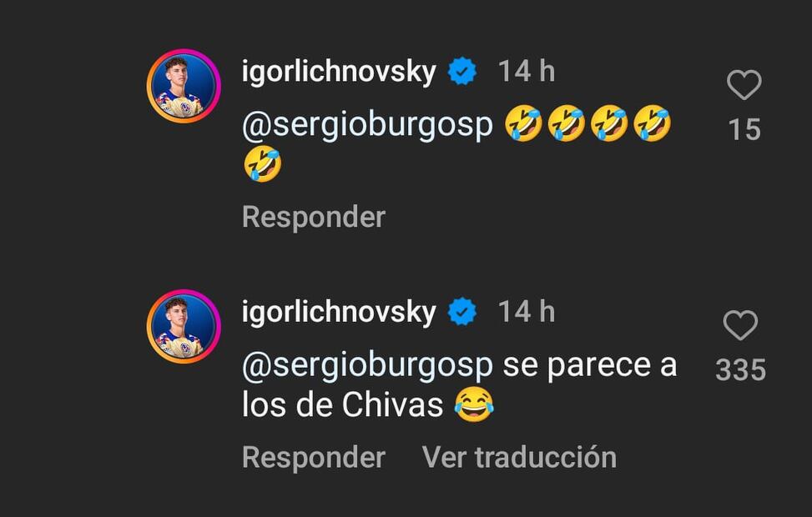Tap verified badge on the emoji-only comment
Screen dimensions: 812x517
pos(462,72)
